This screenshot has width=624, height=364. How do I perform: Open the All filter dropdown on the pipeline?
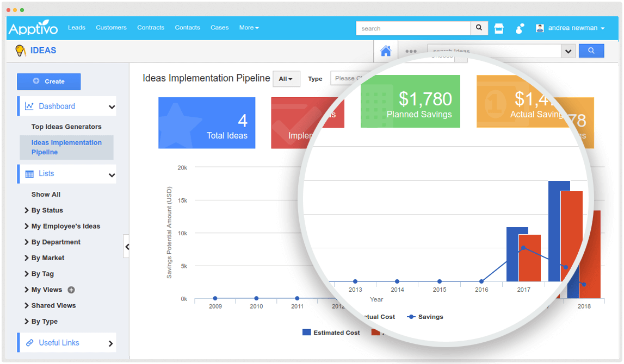(286, 78)
